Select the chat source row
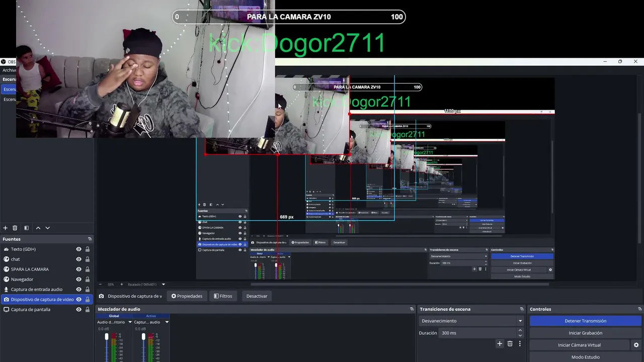This screenshot has height=362, width=644. (47, 259)
